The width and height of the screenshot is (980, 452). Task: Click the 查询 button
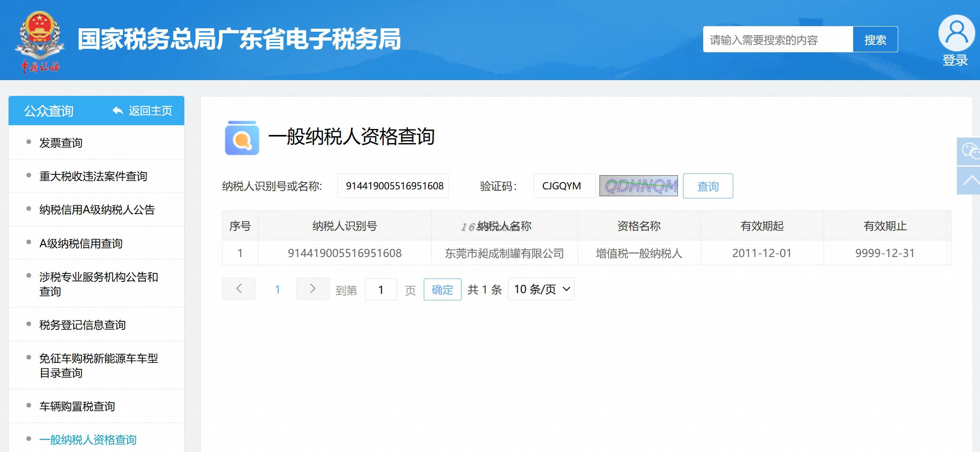708,186
